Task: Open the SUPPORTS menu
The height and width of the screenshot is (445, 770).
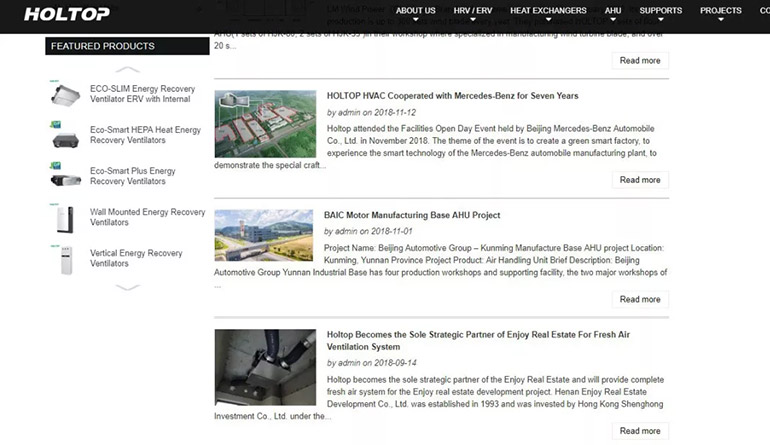Action: (x=660, y=10)
